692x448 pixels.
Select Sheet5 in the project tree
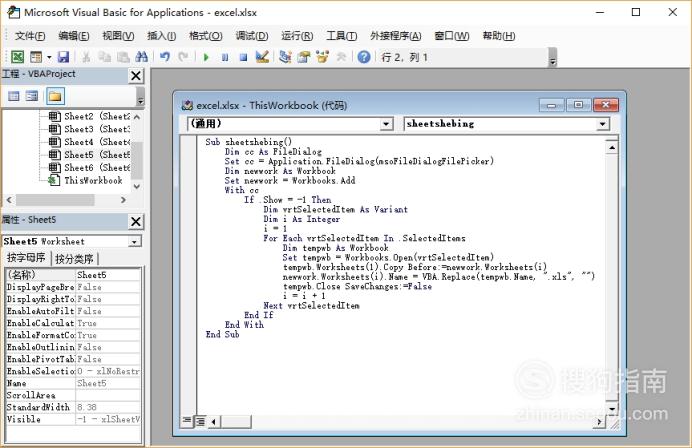coord(91,155)
